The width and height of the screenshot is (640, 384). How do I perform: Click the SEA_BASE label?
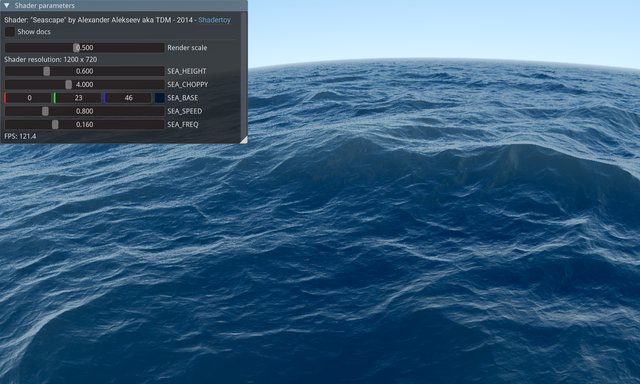tap(182, 98)
